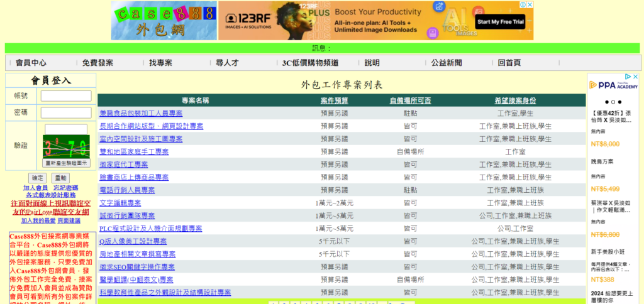Open 找專案 in the navigation bar
This screenshot has width=644, height=304.
pos(161,63)
